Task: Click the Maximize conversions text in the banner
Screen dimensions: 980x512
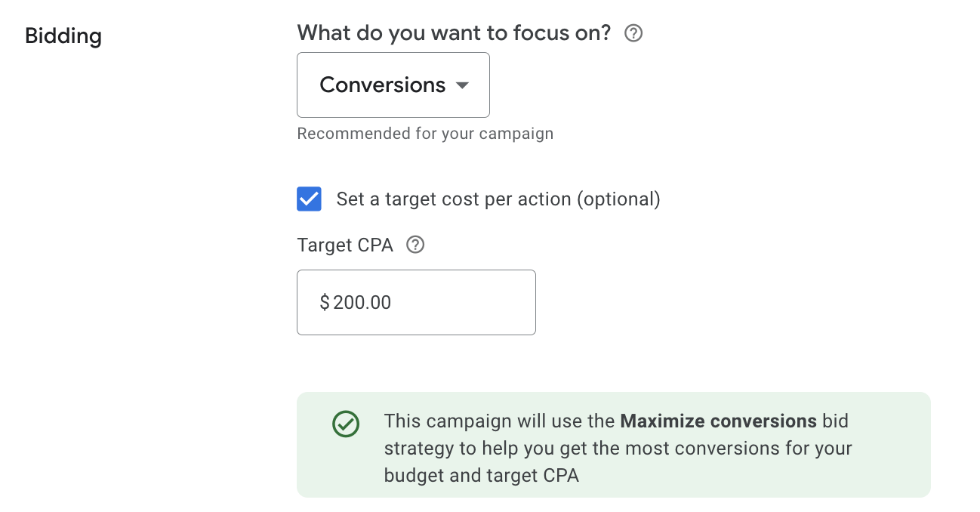Action: 720,421
